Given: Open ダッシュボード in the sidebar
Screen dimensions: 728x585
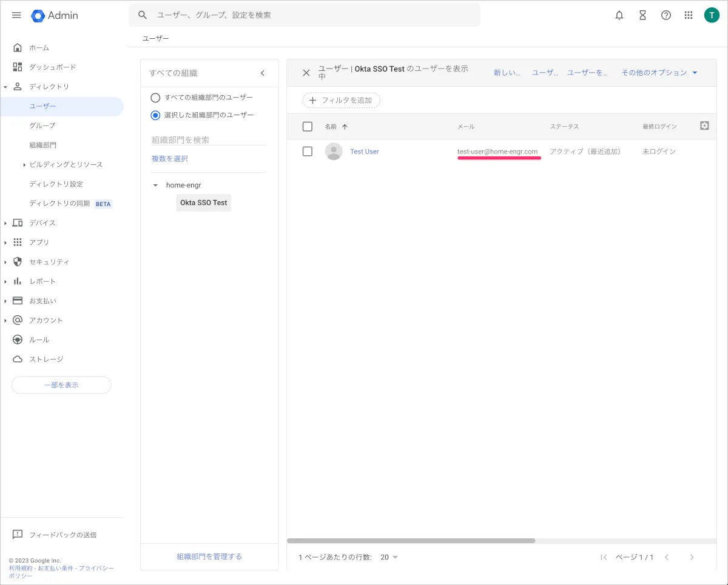Looking at the screenshot, I should point(53,67).
